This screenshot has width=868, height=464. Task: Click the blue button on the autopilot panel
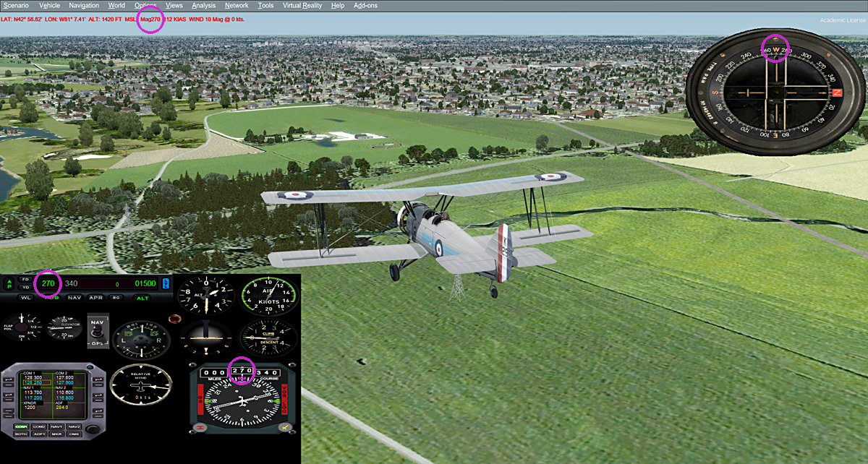(x=166, y=283)
